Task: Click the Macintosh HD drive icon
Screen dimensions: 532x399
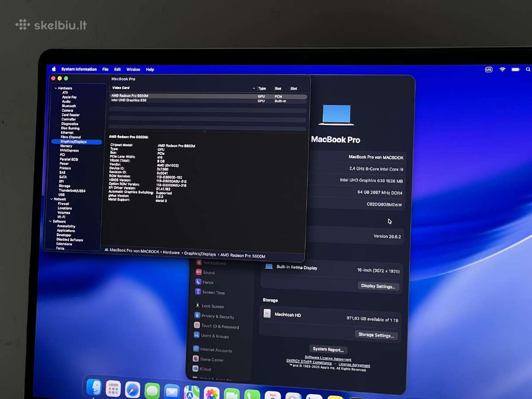Action: pos(267,313)
